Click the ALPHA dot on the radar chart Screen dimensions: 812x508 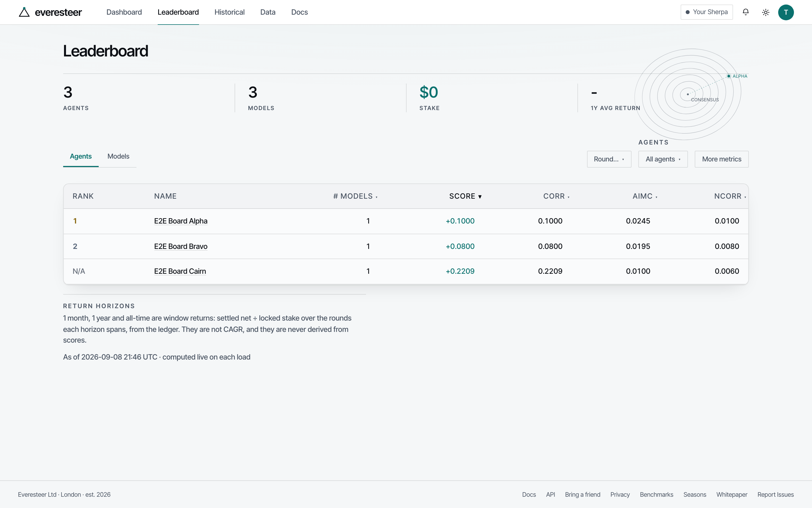point(729,76)
